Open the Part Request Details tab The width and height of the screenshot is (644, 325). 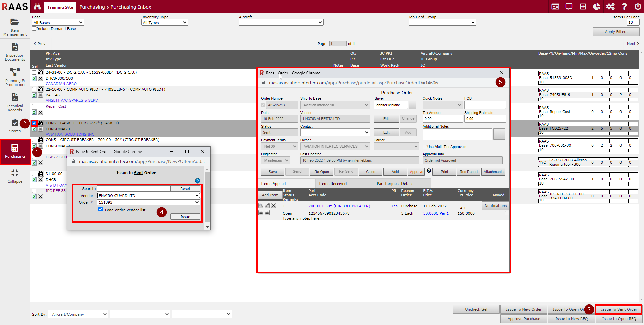click(x=395, y=184)
